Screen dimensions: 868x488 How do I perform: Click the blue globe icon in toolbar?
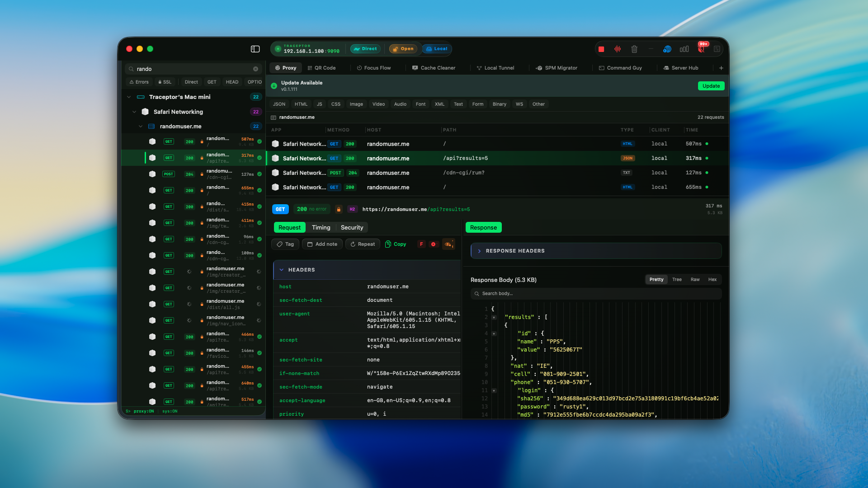(x=667, y=49)
